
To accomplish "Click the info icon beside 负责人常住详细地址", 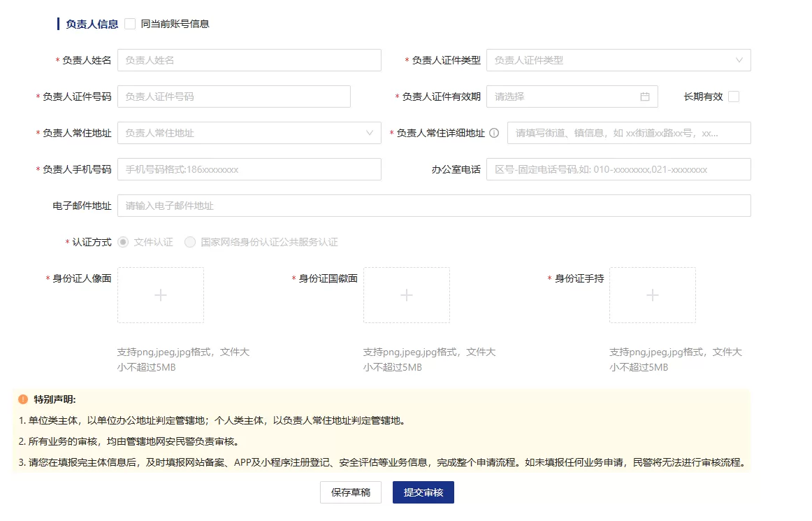I will [x=495, y=132].
